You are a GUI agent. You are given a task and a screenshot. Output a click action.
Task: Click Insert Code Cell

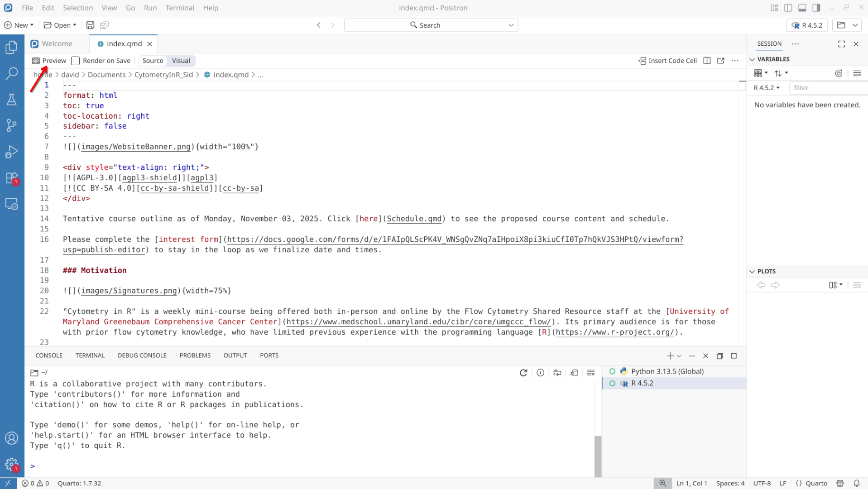[x=667, y=61]
